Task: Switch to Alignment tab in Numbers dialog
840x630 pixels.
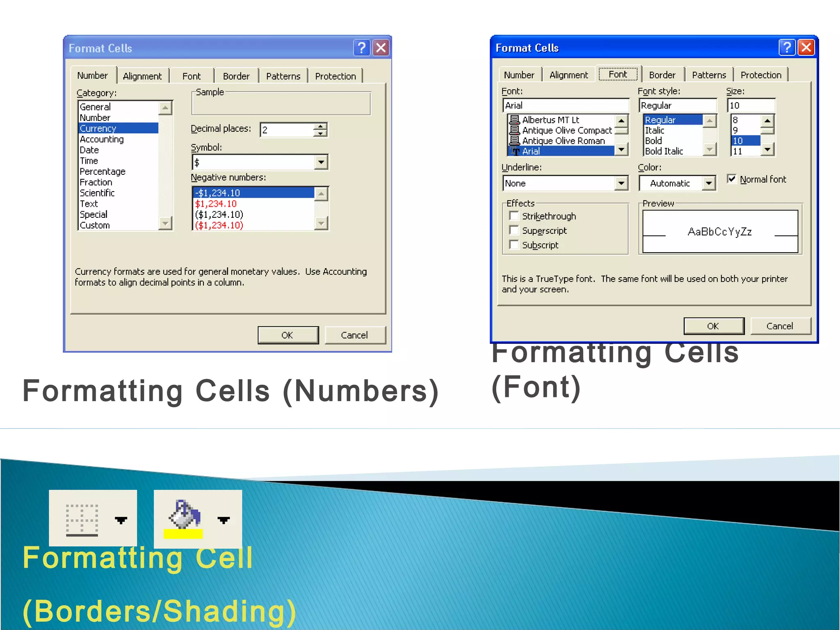Action: 142,76
